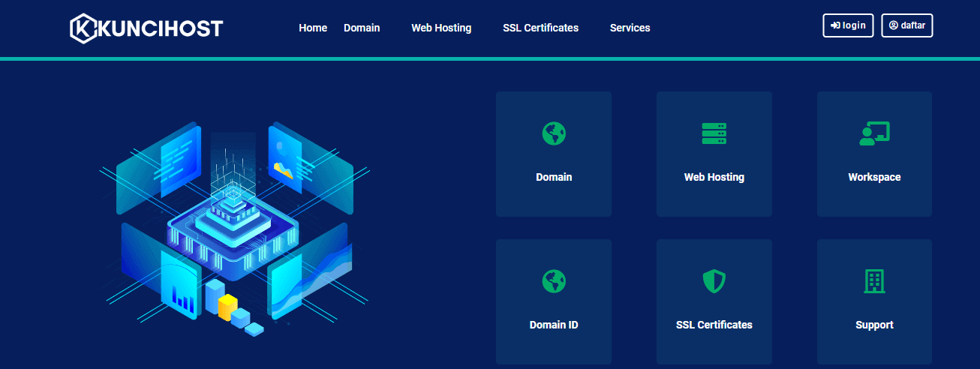Click the building icon above Support

click(874, 281)
